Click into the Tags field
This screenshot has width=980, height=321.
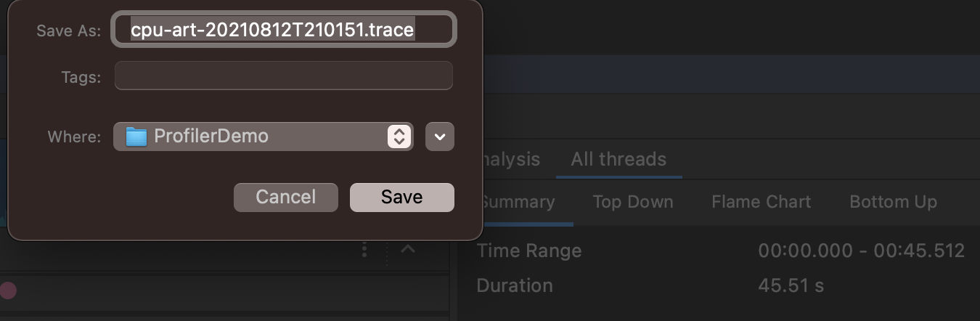pos(284,76)
